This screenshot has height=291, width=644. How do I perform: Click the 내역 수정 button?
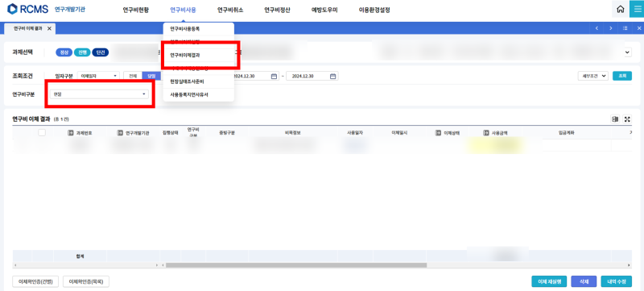pos(616,281)
